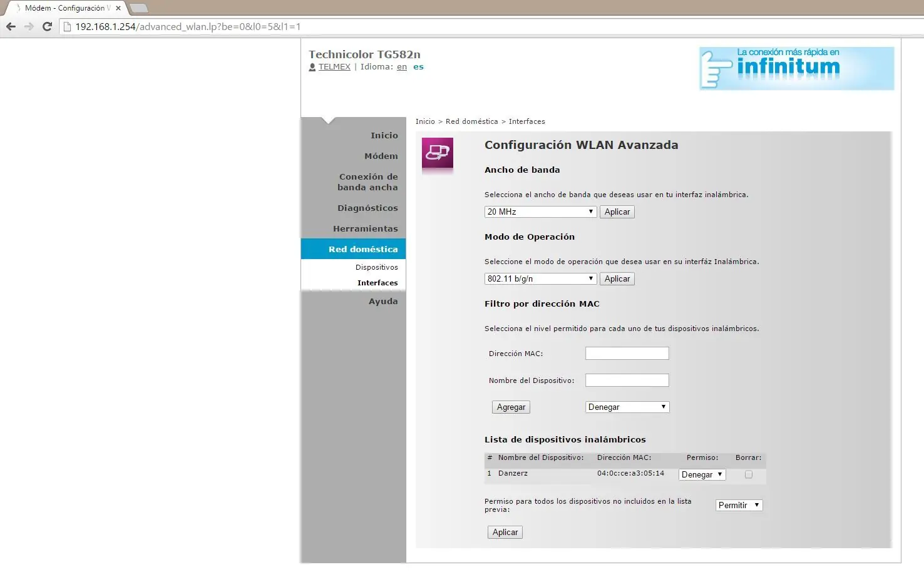
Task: Click the Inicio breadcrumb link
Action: click(425, 121)
